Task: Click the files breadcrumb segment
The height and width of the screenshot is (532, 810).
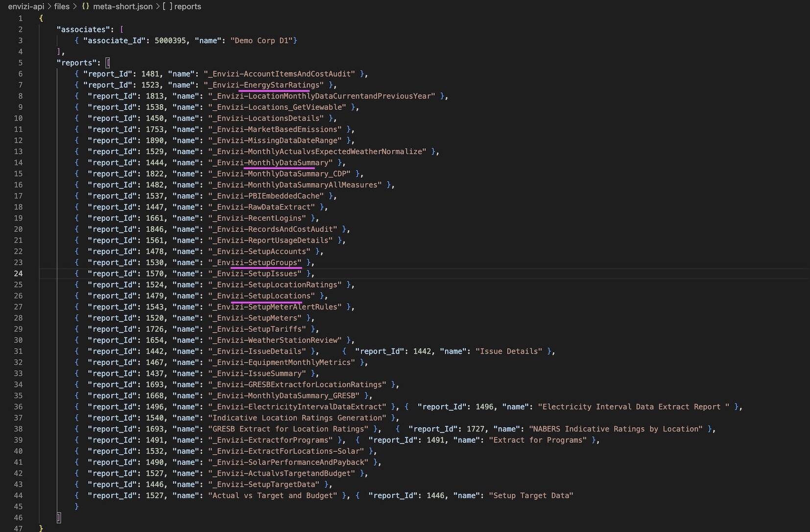Action: tap(62, 6)
